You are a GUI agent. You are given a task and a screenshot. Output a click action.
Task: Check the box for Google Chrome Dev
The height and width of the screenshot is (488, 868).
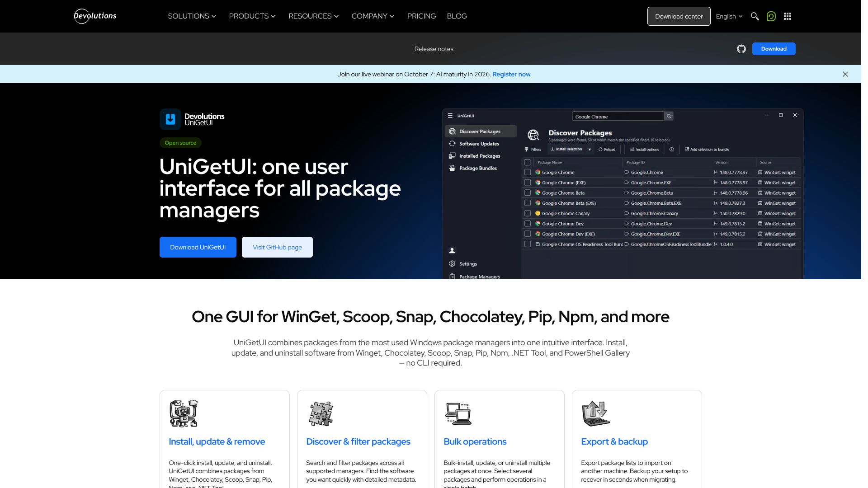(x=528, y=224)
